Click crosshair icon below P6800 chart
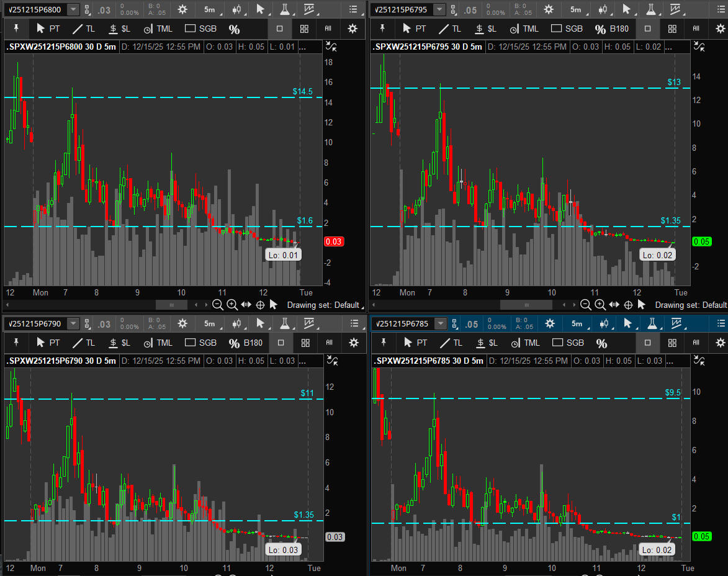 (260, 305)
